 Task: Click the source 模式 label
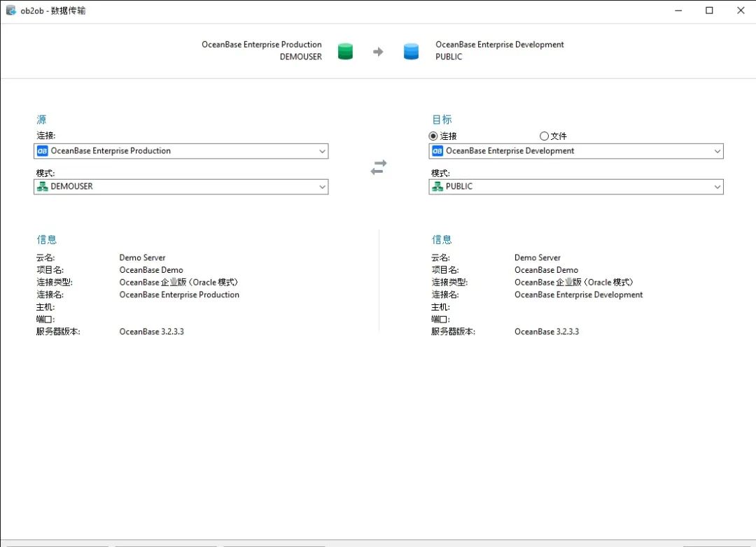click(45, 173)
